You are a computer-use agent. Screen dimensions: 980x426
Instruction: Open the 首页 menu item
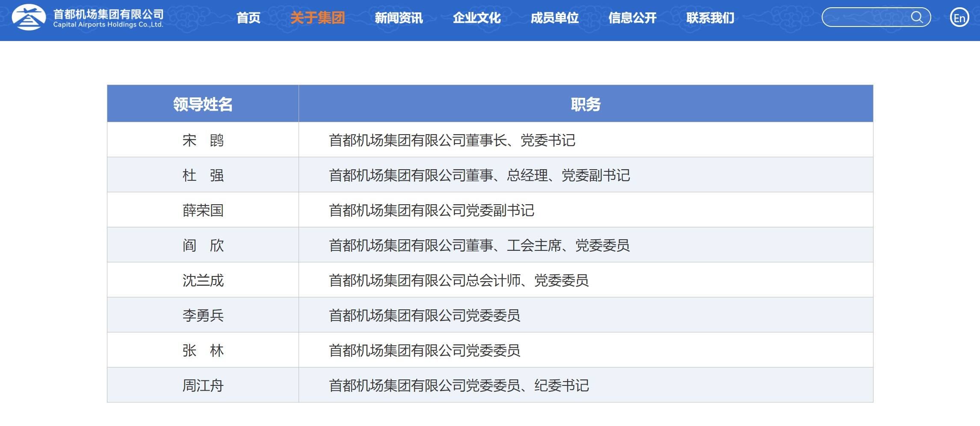(249, 18)
